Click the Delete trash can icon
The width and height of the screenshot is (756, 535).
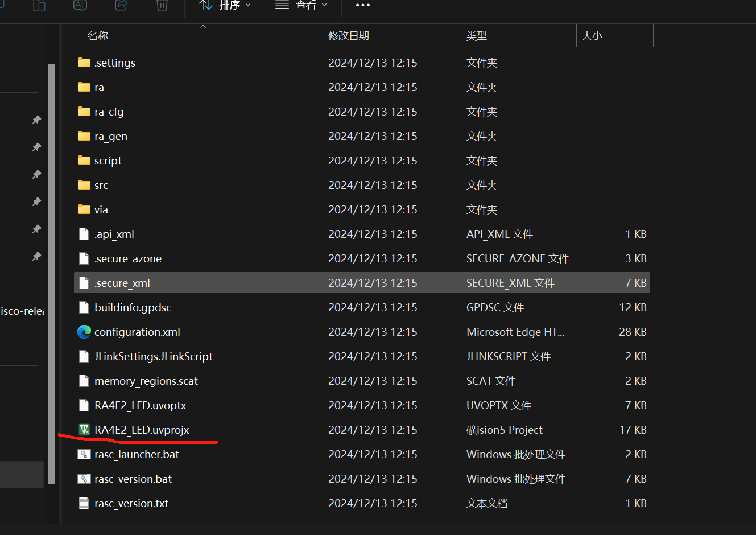(x=162, y=5)
